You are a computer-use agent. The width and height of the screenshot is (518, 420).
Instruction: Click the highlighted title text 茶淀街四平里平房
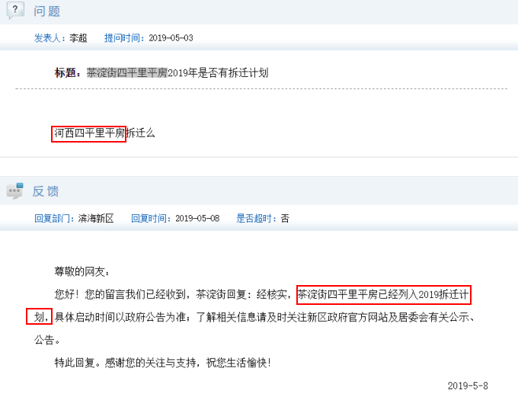(x=127, y=72)
